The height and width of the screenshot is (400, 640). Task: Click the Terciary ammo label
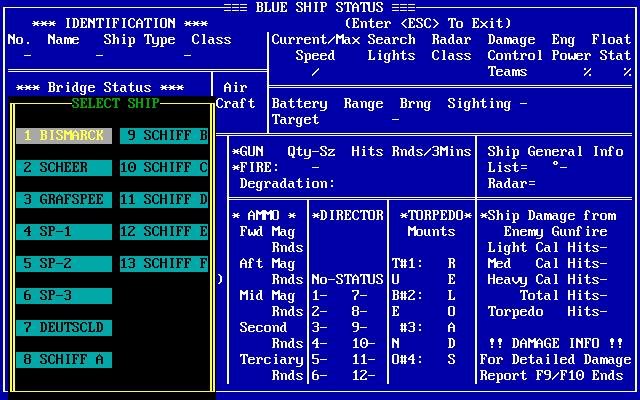click(271, 360)
